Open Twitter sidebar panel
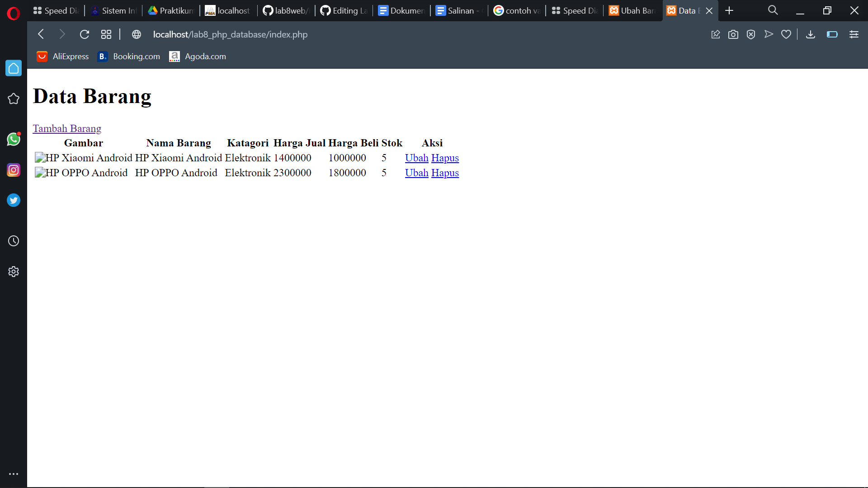Viewport: 868px width, 488px height. tap(14, 200)
